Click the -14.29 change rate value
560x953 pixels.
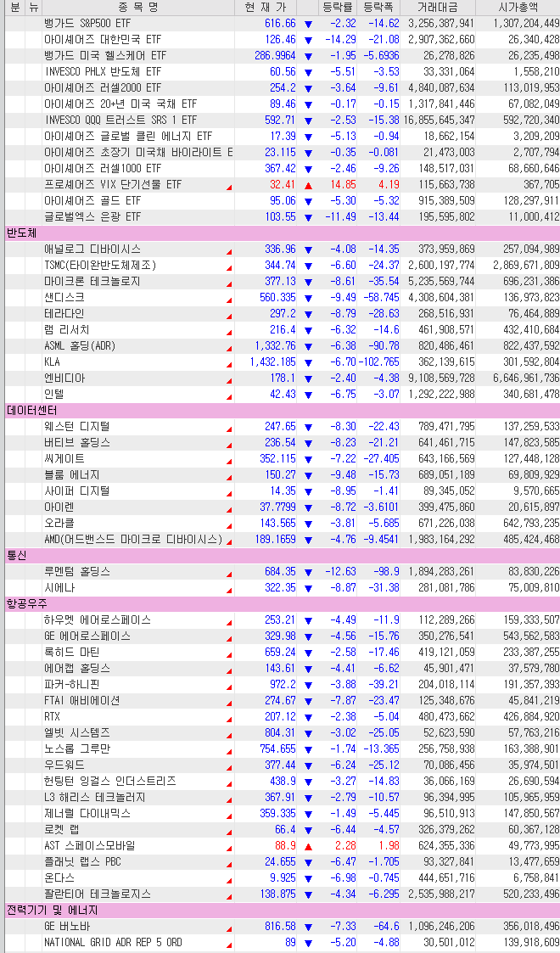click(340, 40)
